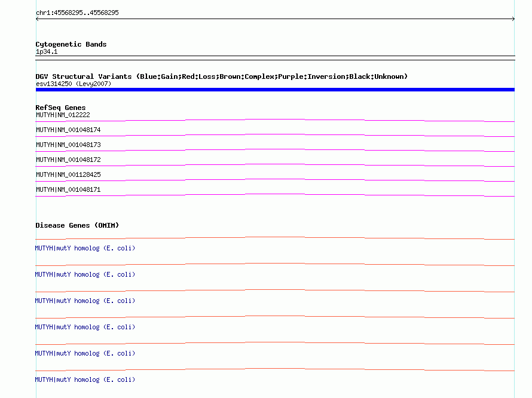532x398 pixels.
Task: Open the last MUTYH|mutY homolog OMIM link
Action: [x=85, y=379]
